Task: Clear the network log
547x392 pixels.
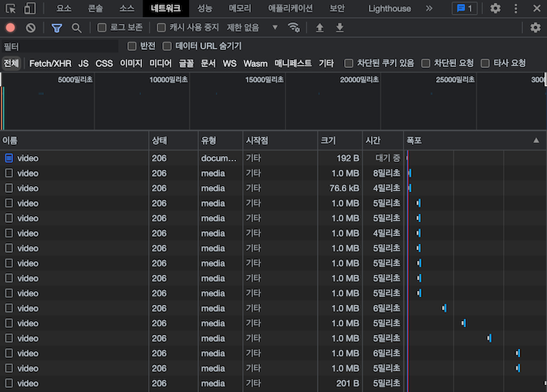Action: [x=31, y=28]
